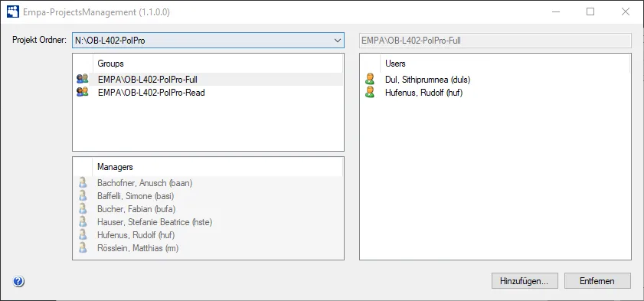The width and height of the screenshot is (644, 301).
Task: Click the manager icon beside Baffelli, Simone
Action: tap(83, 196)
